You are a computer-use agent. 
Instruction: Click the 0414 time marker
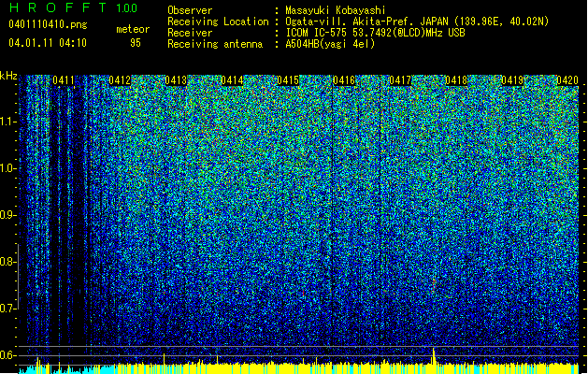click(x=232, y=80)
